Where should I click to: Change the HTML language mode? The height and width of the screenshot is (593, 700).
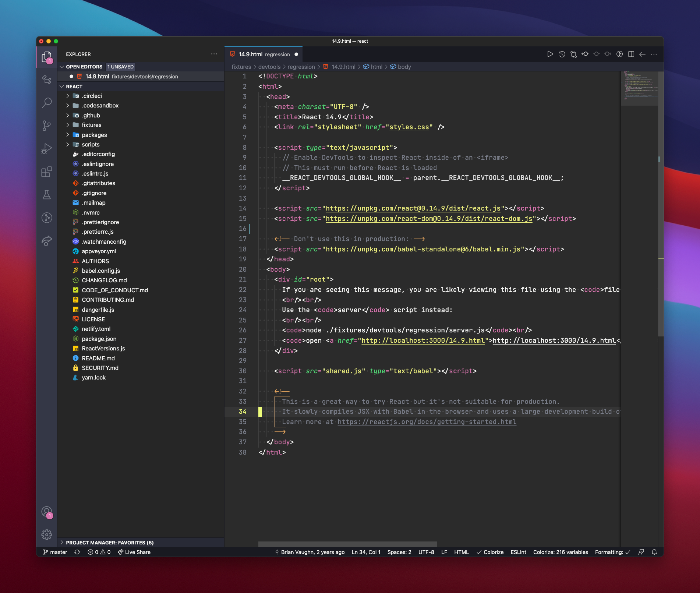(462, 552)
